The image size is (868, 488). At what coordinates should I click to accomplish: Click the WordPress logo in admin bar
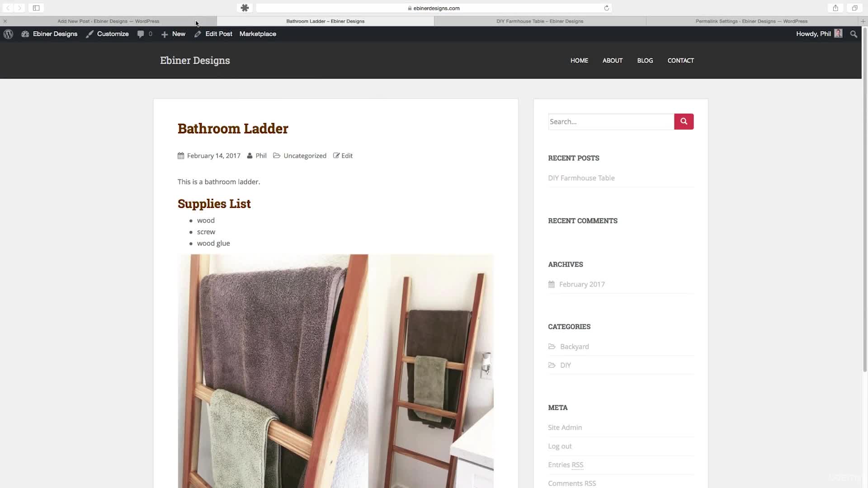tap(8, 34)
